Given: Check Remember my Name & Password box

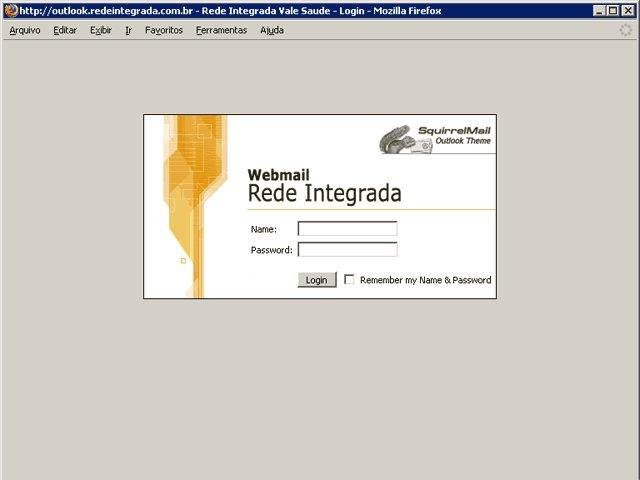Looking at the screenshot, I should (349, 280).
